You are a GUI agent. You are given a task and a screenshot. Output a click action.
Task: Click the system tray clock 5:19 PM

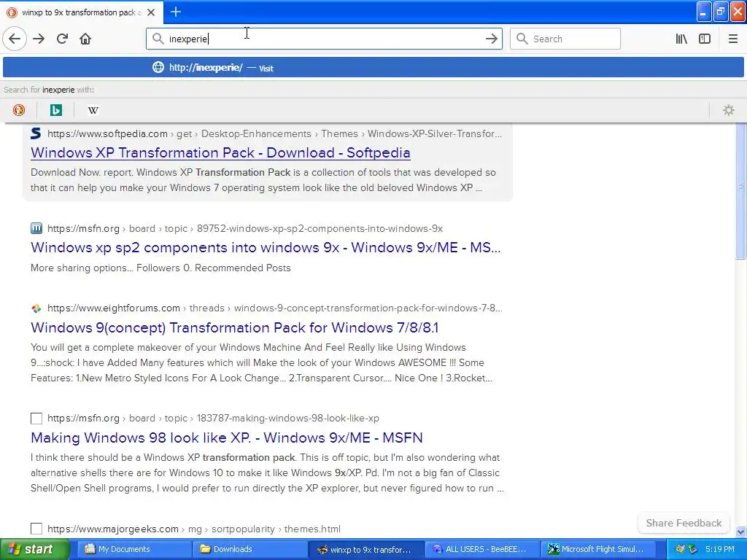(x=720, y=549)
